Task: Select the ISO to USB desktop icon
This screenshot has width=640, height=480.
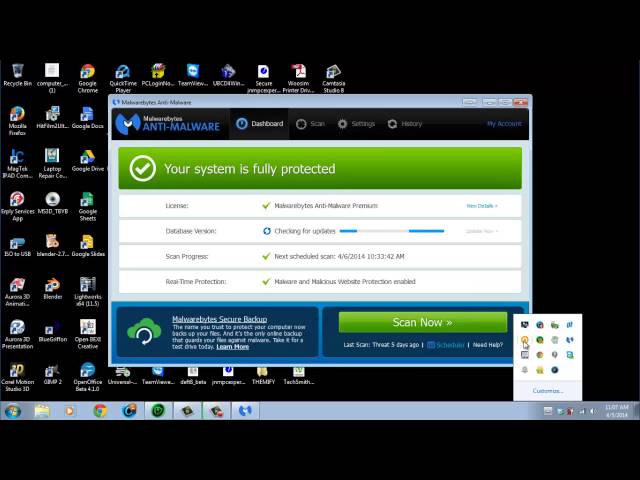Action: click(17, 246)
